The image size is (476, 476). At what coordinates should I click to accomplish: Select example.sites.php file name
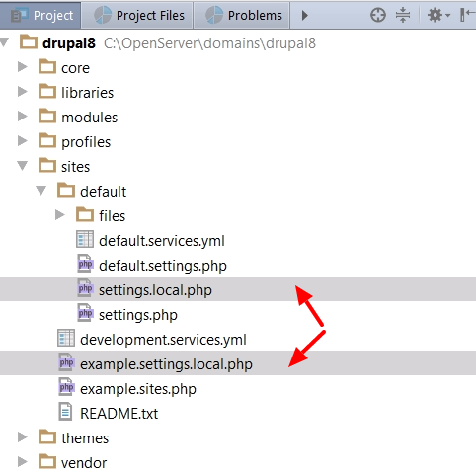138,389
